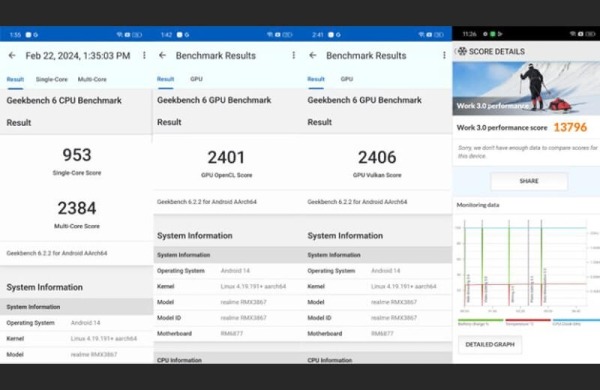This screenshot has height=390, width=600.
Task: Tap back arrow on OpenCL Benchmark Results
Action: [x=162, y=55]
